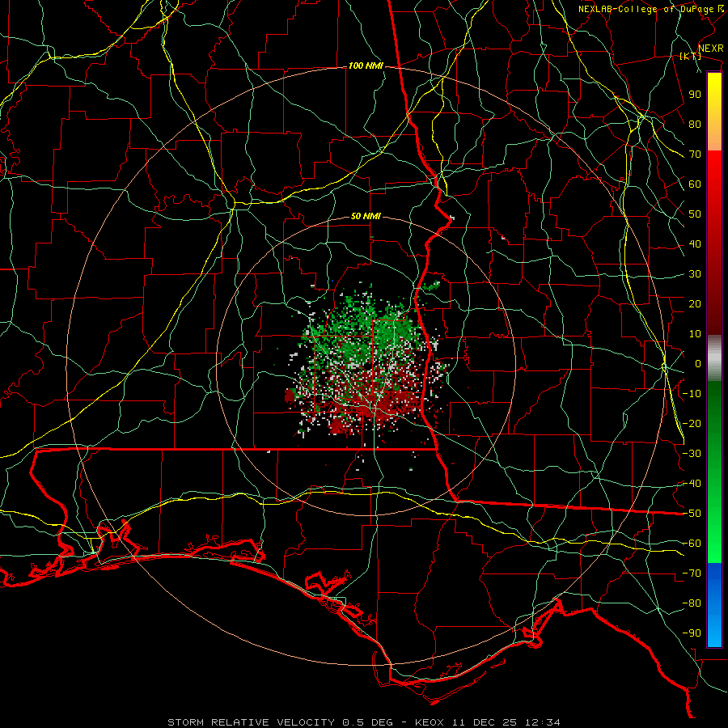Click the -50 value on the velocity scale
Screen dimensions: 728x728
(x=692, y=514)
